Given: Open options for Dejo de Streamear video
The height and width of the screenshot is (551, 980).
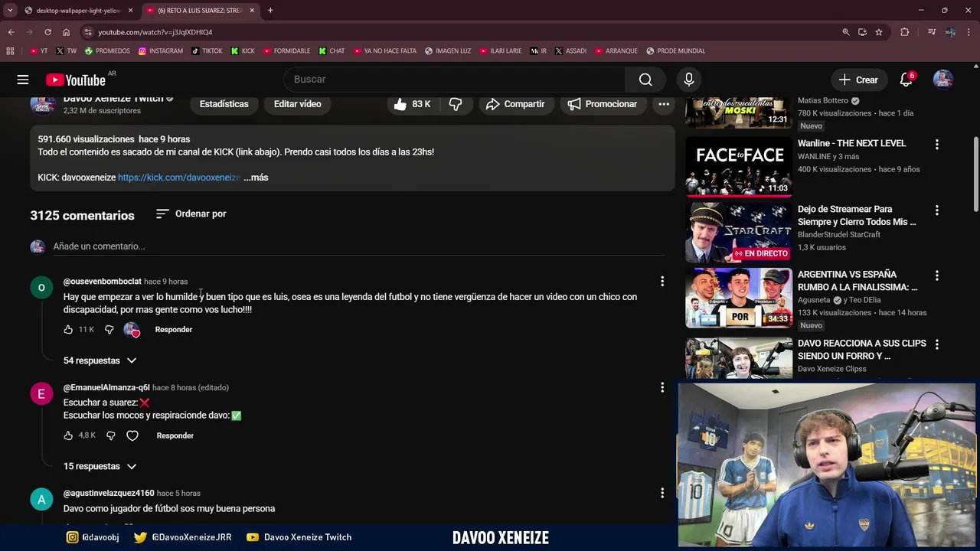Looking at the screenshot, I should coord(936,210).
